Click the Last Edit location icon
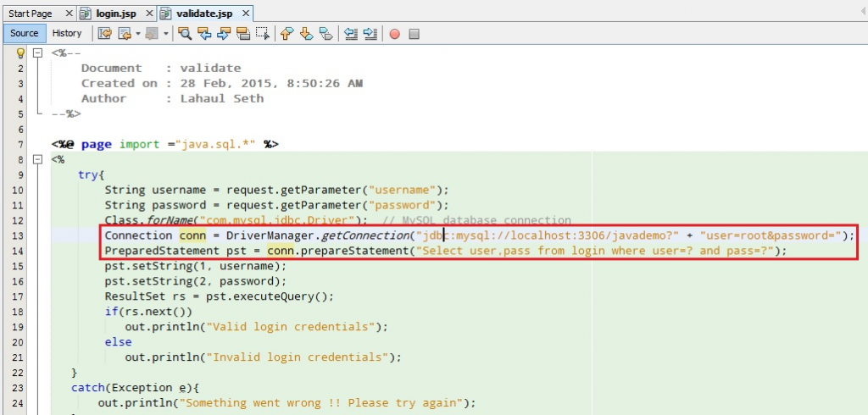Image resolution: width=868 pixels, height=415 pixels. 105,34
